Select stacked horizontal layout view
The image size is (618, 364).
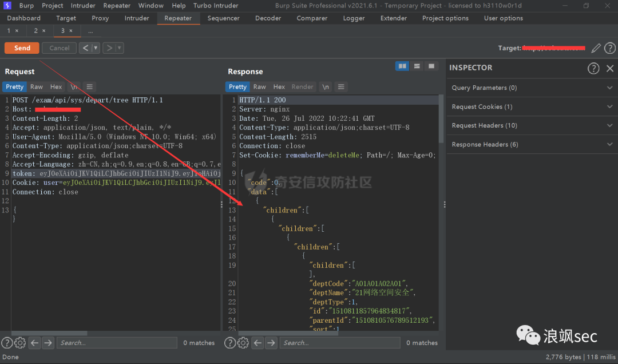(417, 66)
